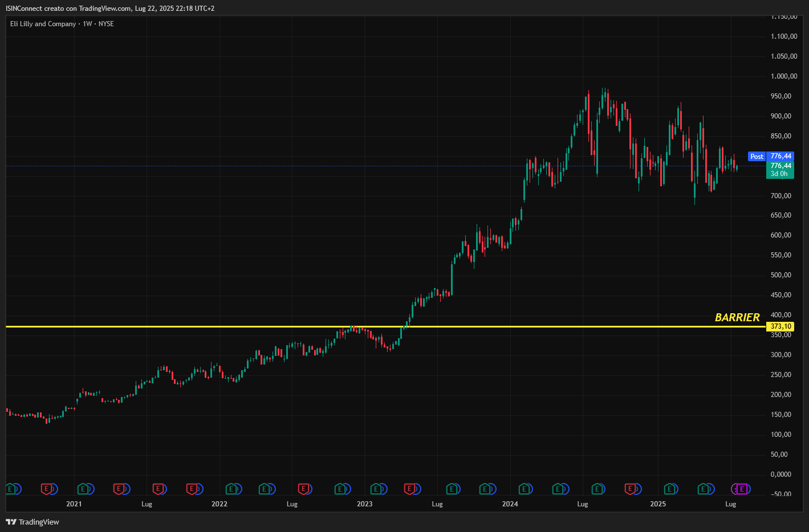Click the Lug label right before 2025
This screenshot has width=809, height=532.
pos(583,504)
